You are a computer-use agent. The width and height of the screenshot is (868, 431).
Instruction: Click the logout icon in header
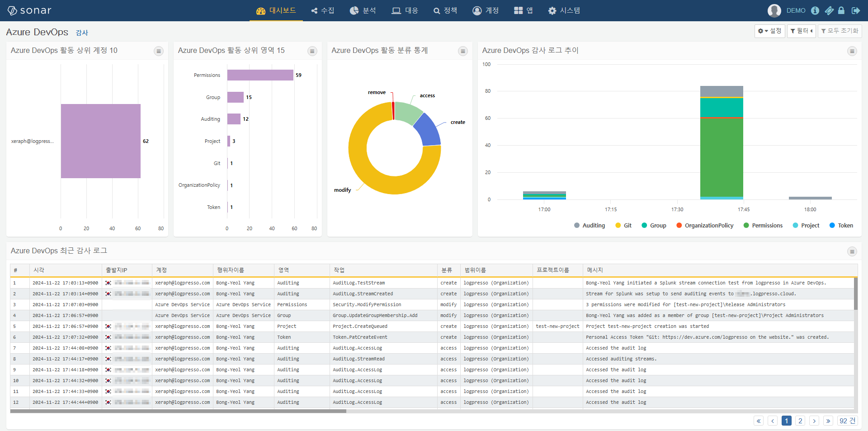point(855,10)
